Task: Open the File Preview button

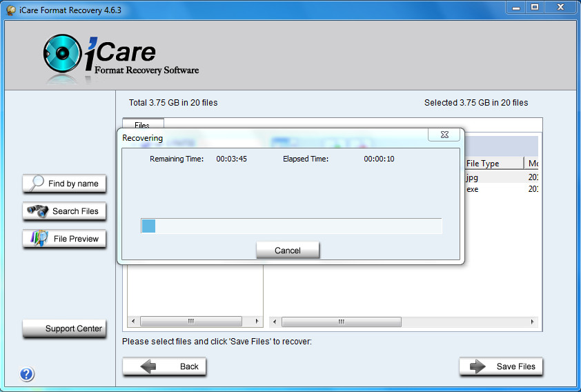Action: [64, 239]
